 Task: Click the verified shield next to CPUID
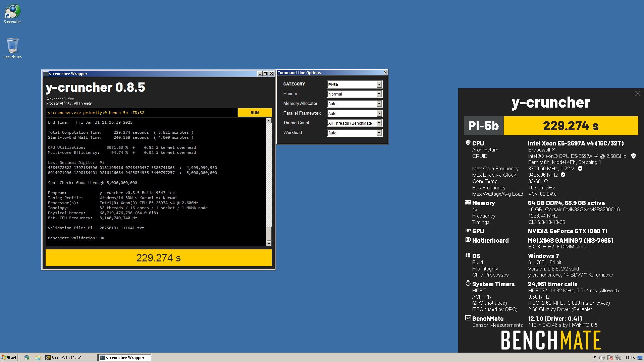pyautogui.click(x=633, y=156)
